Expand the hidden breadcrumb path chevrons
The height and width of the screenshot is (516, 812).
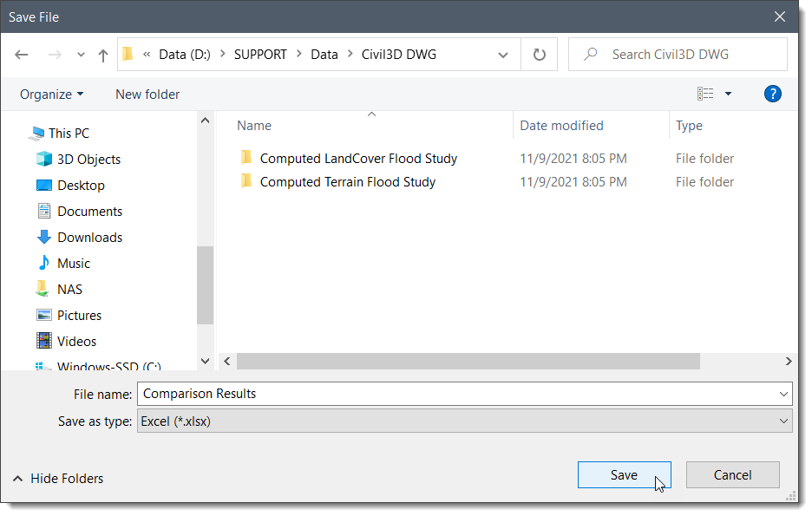[147, 55]
